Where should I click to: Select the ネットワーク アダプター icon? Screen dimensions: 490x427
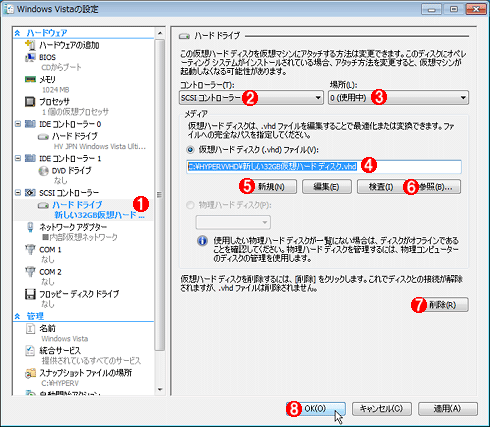tap(30, 227)
